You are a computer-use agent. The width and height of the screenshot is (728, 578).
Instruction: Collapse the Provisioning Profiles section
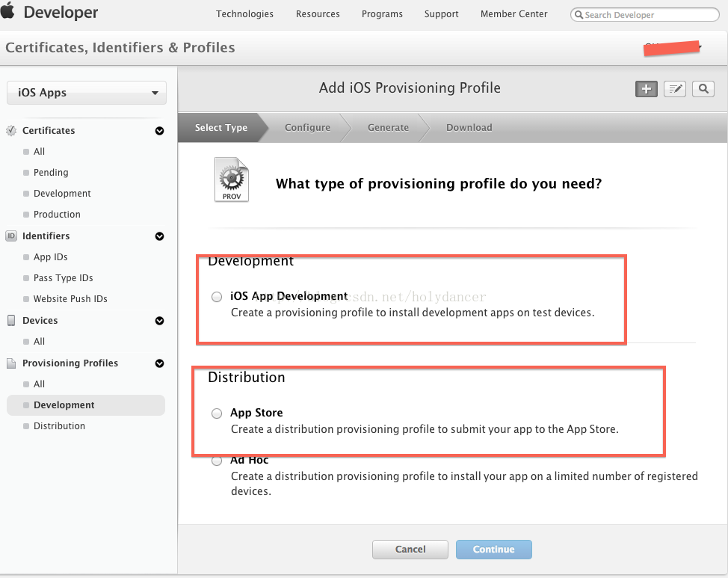click(x=159, y=363)
